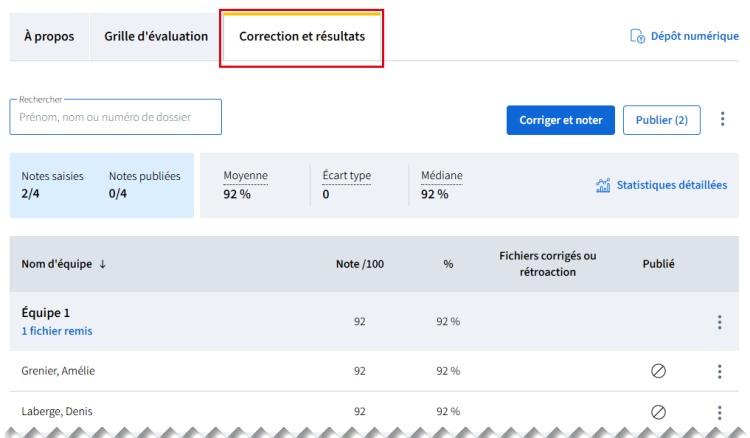Screen dimensions: 750x438
Task: Open the Grille d'évaluation tab
Action: click(156, 36)
